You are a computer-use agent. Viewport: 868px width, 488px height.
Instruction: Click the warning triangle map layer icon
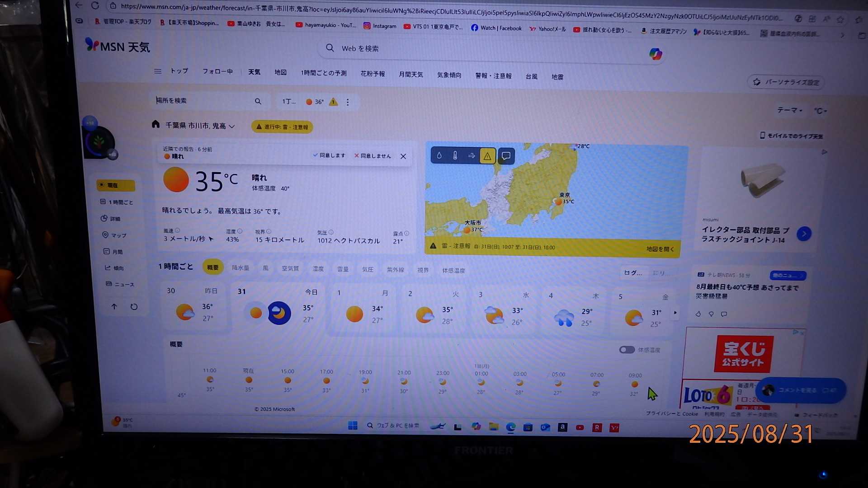click(487, 156)
